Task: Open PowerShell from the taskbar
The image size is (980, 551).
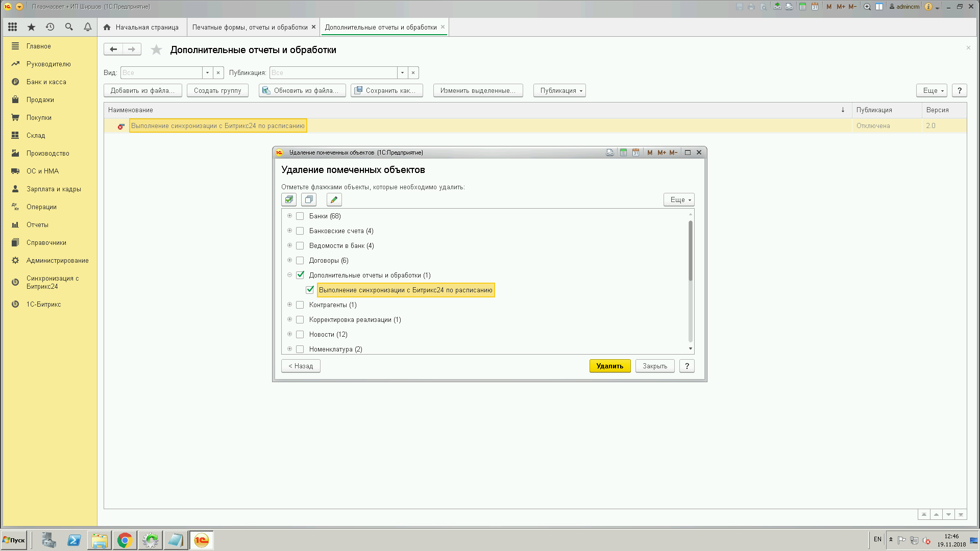Action: tap(74, 540)
